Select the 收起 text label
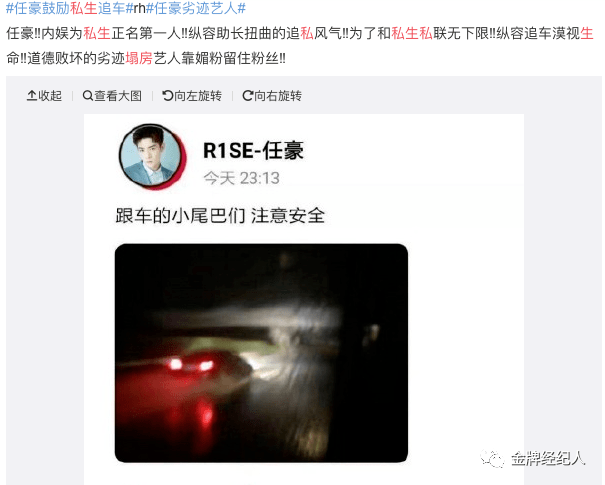 50,96
